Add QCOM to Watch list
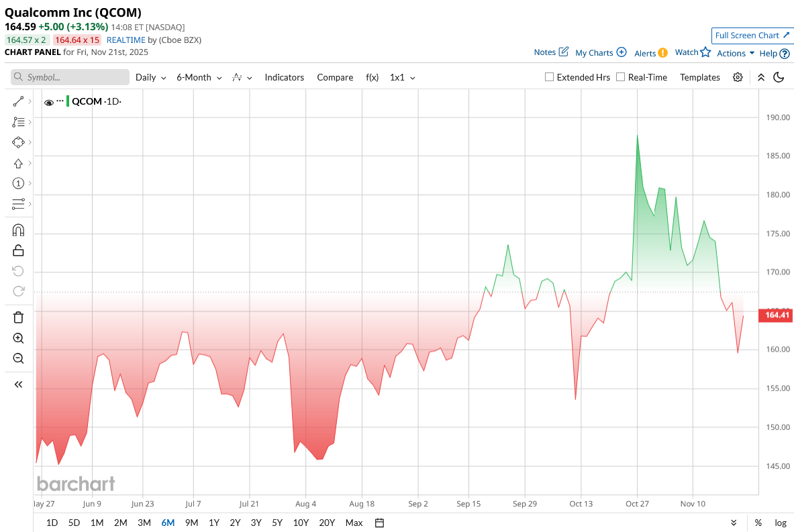 pyautogui.click(x=693, y=52)
